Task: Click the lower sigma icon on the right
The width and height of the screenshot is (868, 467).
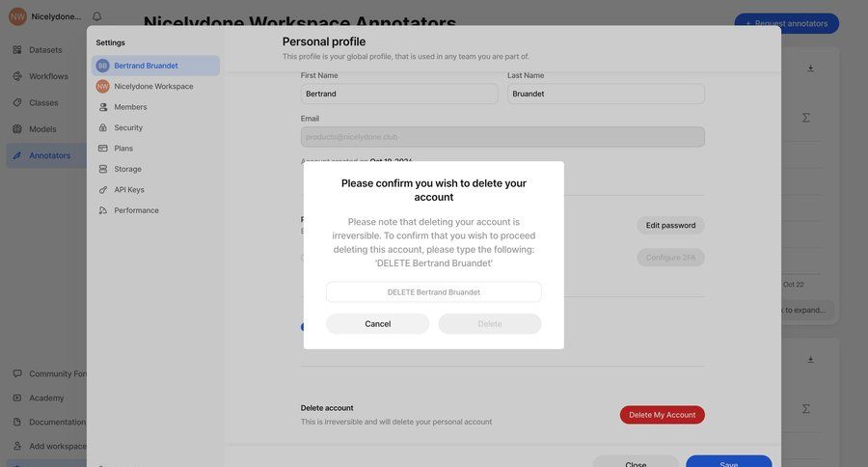Action: 806,409
